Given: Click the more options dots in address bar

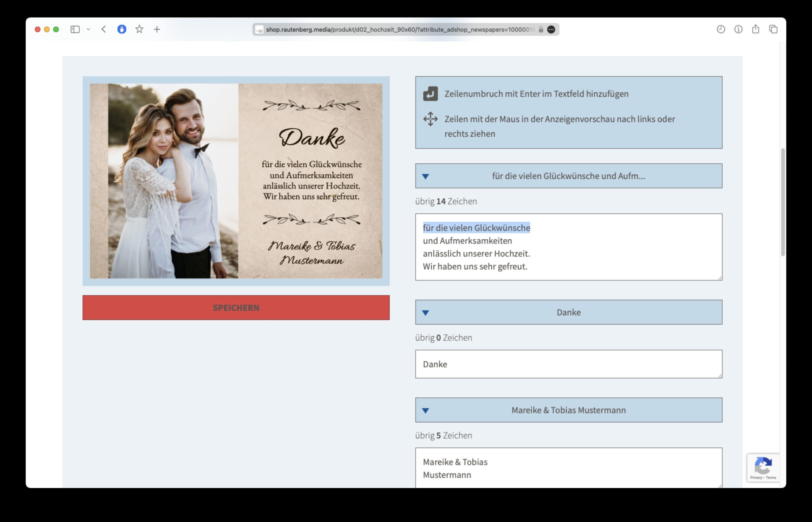Looking at the screenshot, I should tap(551, 30).
